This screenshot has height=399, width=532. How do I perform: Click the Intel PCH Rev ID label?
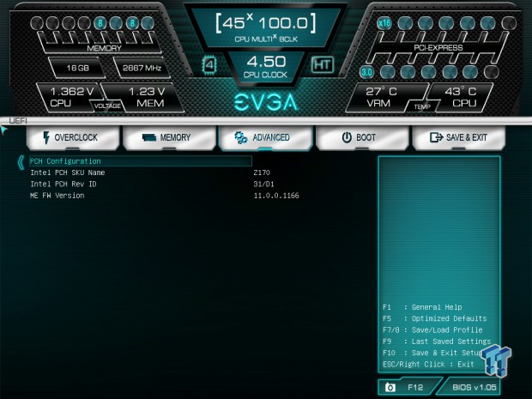(x=63, y=184)
